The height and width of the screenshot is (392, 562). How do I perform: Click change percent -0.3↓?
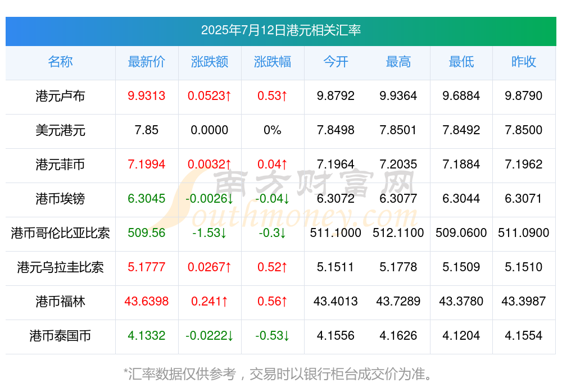(x=273, y=233)
